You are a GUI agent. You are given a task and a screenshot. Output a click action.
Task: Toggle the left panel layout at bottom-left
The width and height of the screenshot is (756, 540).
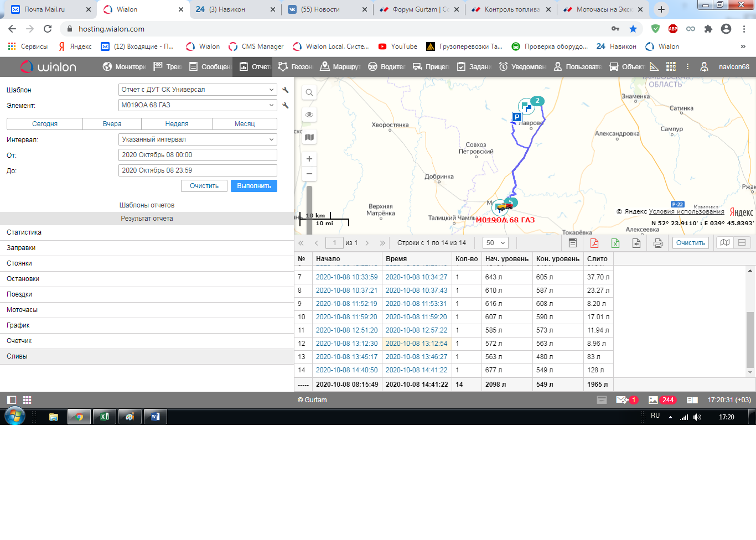pos(12,400)
